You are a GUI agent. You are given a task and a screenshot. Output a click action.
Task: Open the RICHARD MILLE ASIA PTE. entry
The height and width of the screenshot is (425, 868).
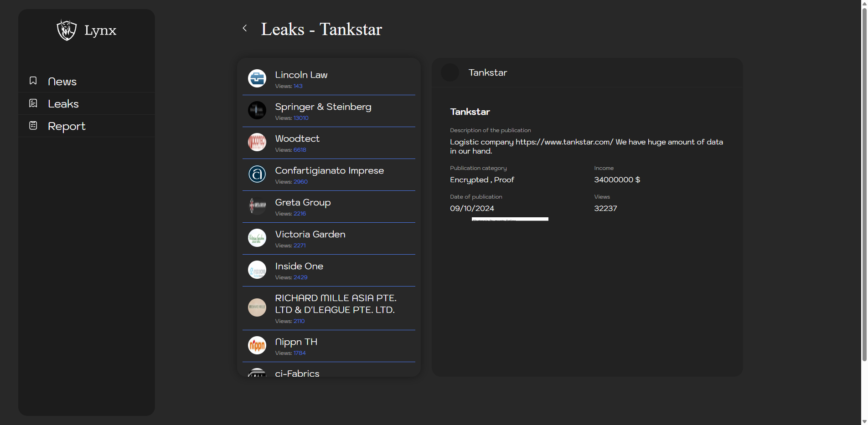(335, 304)
